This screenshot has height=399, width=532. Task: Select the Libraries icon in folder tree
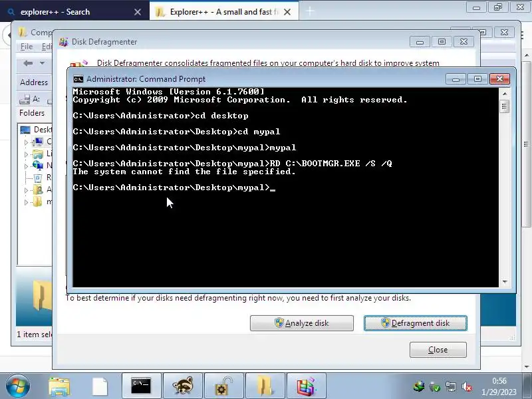click(x=38, y=154)
